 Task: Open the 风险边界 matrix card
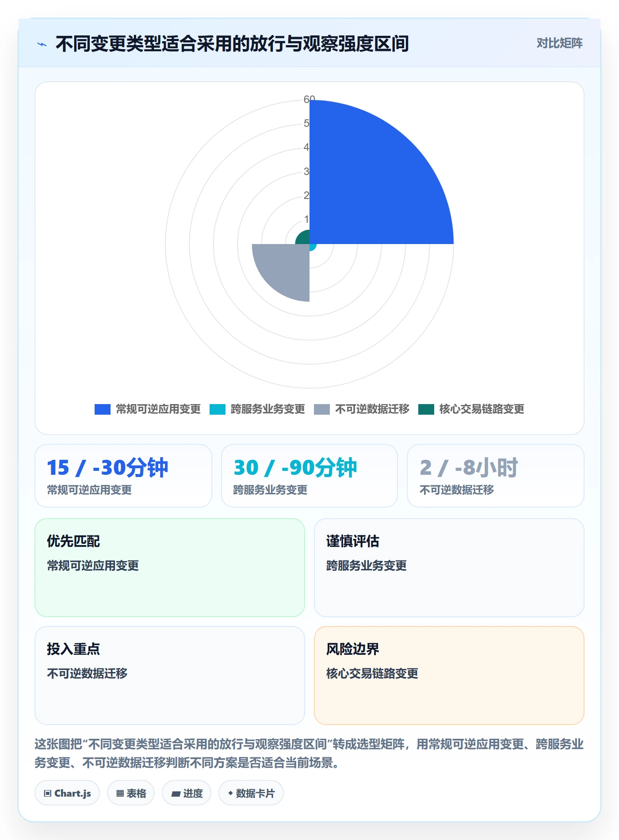coord(449,676)
